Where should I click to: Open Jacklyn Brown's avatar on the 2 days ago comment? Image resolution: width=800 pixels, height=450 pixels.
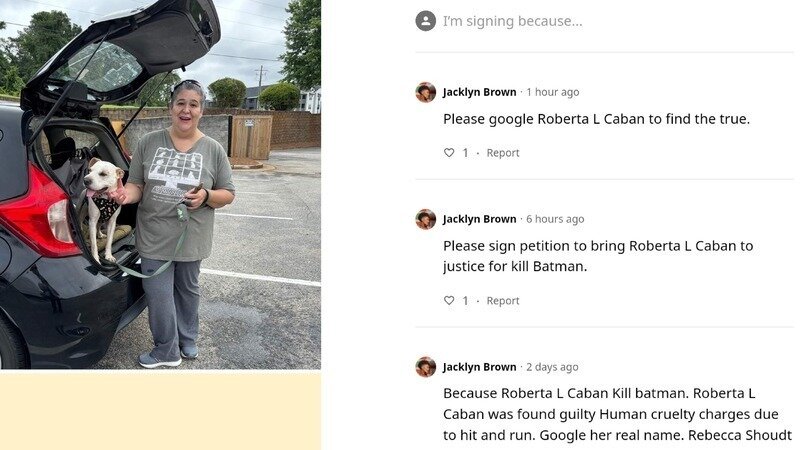(426, 367)
